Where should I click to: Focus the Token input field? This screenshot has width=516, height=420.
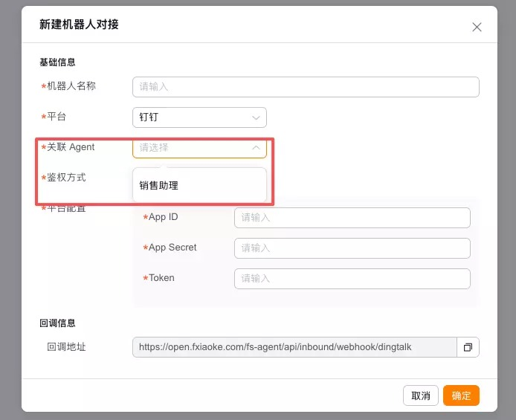[352, 279]
